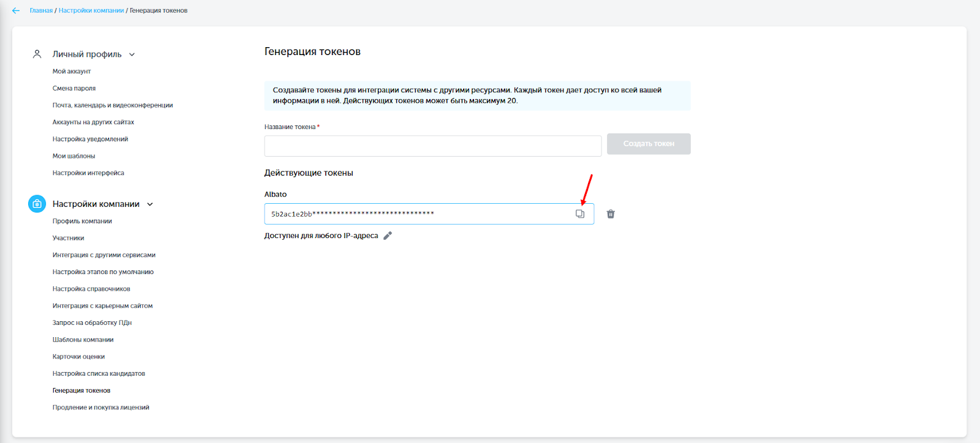Open Главная breadcrumb link

tap(41, 10)
